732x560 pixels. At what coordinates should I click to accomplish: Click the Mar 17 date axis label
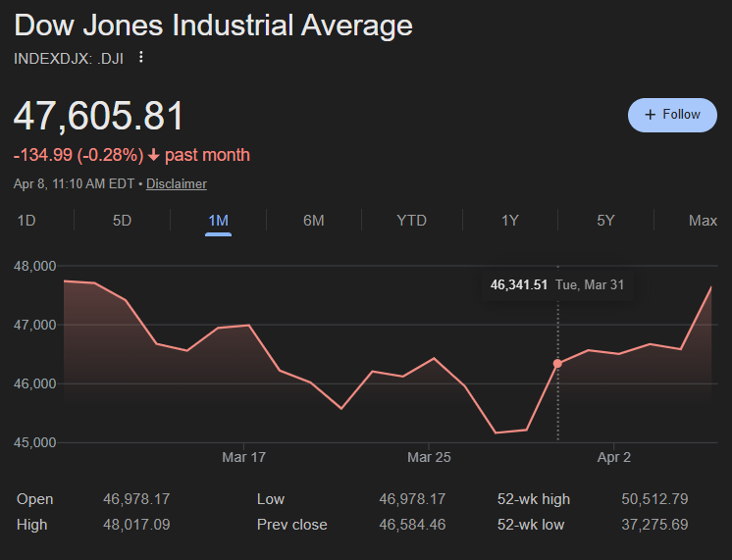244,457
